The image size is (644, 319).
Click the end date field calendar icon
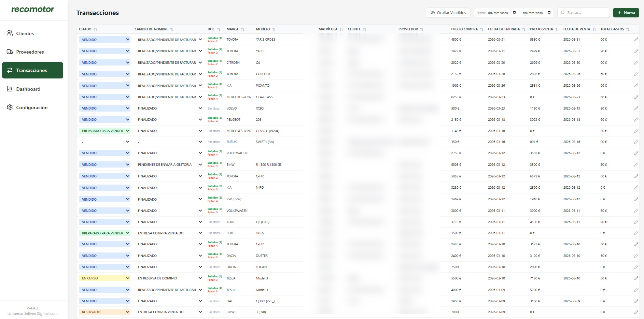[x=549, y=13]
